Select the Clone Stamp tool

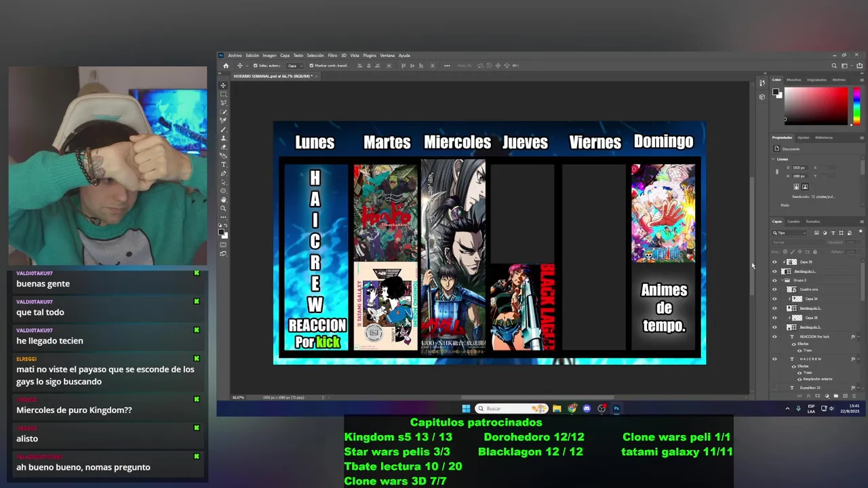(x=224, y=138)
